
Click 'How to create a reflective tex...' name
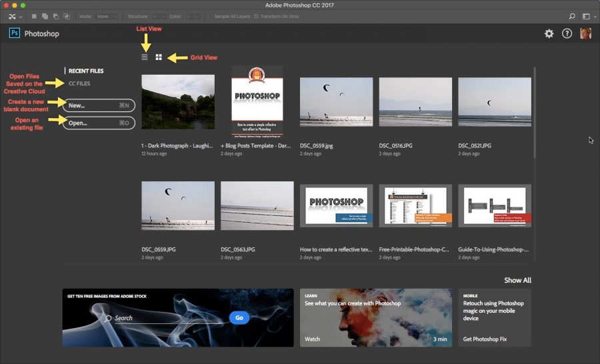[336, 249]
